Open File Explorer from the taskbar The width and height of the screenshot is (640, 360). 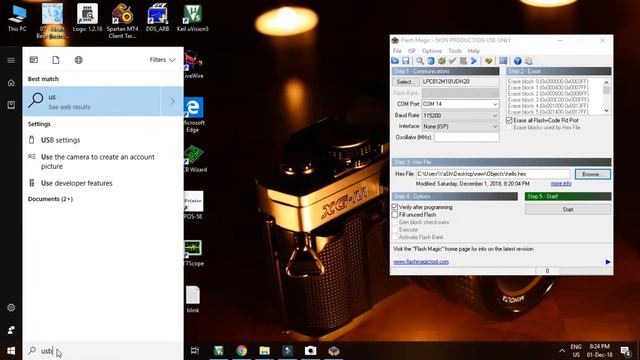(x=264, y=351)
